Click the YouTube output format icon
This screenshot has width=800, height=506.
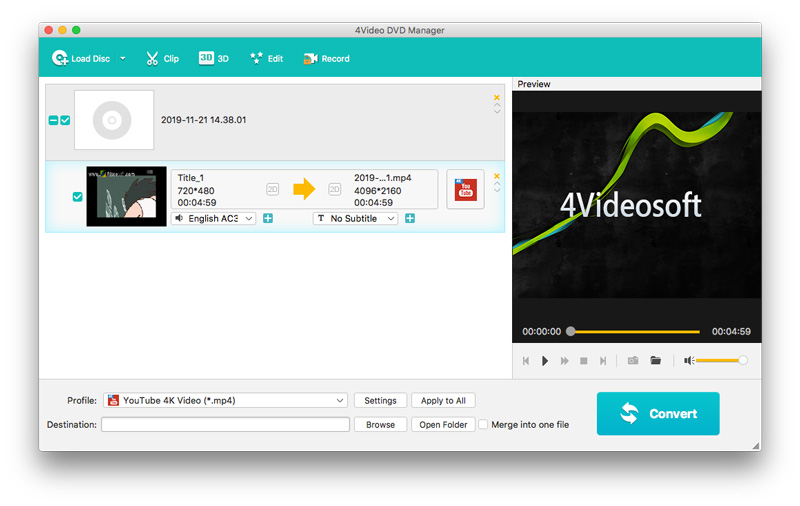(x=465, y=190)
